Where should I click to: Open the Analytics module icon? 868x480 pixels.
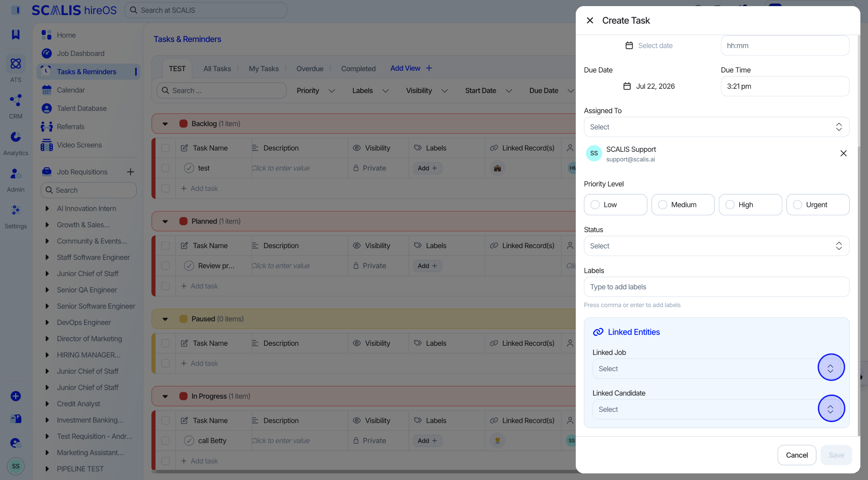point(16,137)
